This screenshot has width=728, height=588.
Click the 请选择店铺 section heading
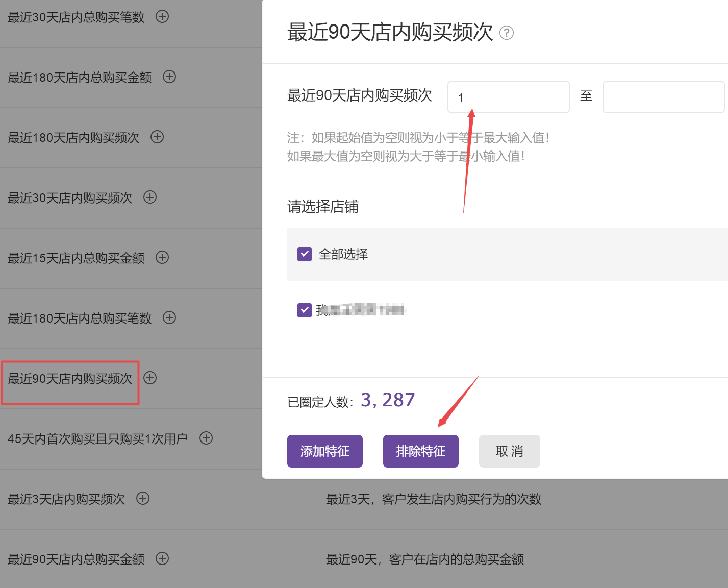click(323, 207)
